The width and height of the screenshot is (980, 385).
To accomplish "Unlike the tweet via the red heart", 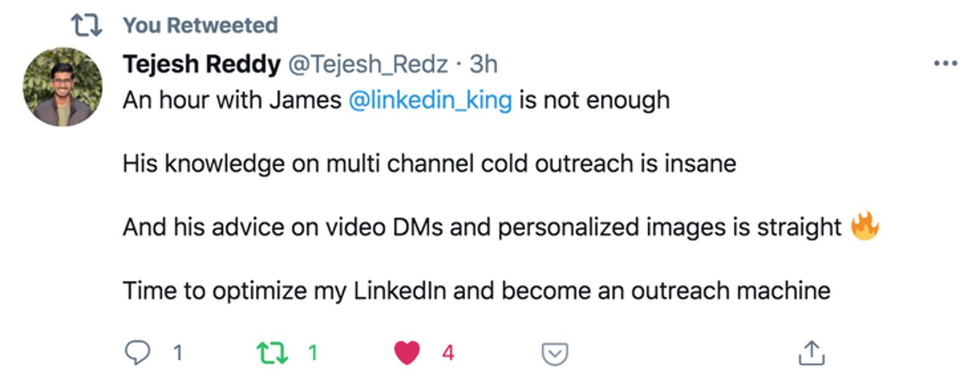I will 407,353.
